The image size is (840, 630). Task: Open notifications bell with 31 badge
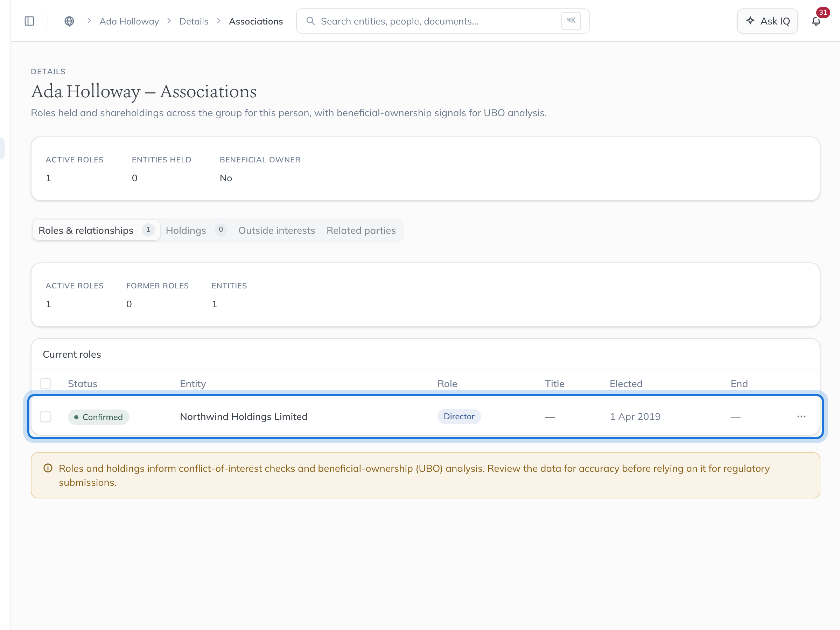click(x=816, y=21)
